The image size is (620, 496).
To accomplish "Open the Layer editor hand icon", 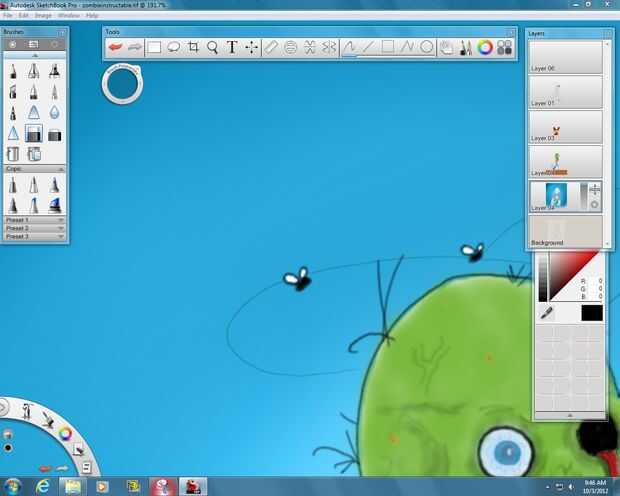I will click(446, 47).
